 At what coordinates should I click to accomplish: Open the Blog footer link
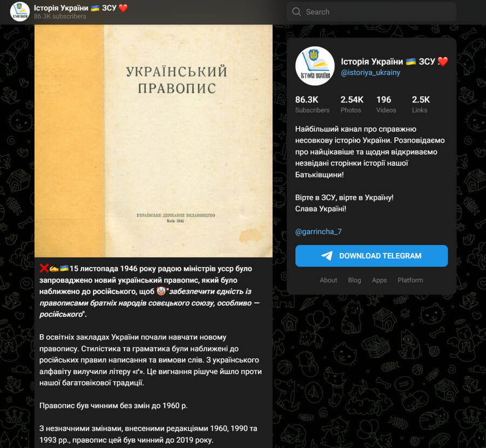click(354, 280)
